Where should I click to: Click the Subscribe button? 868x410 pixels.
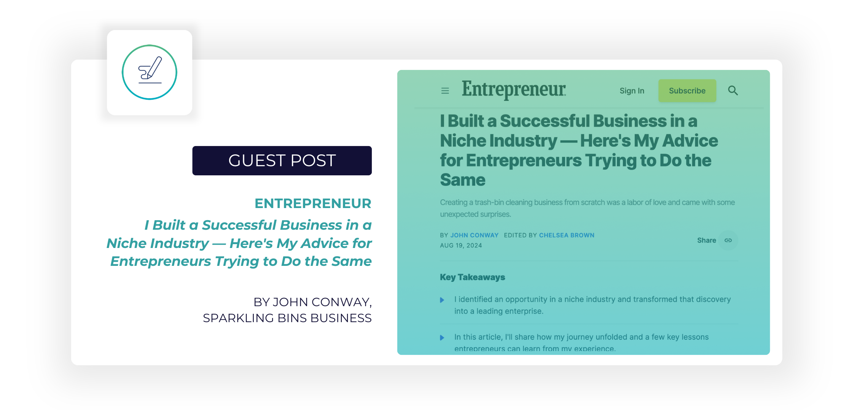point(687,91)
